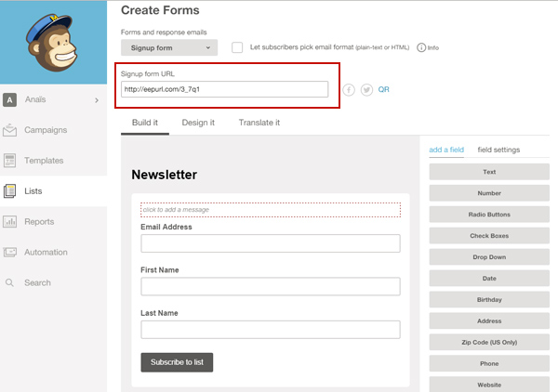Expand the Anals account menu chevron

coord(97,100)
